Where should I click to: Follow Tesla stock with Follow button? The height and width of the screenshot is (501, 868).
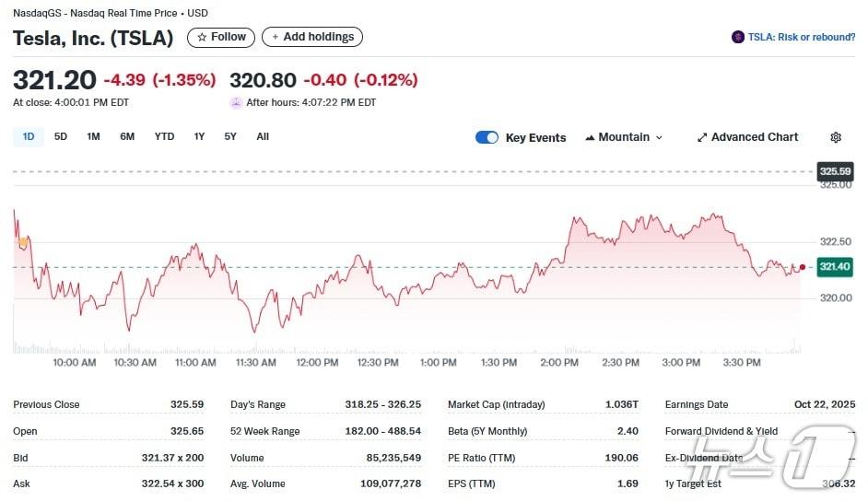point(221,37)
